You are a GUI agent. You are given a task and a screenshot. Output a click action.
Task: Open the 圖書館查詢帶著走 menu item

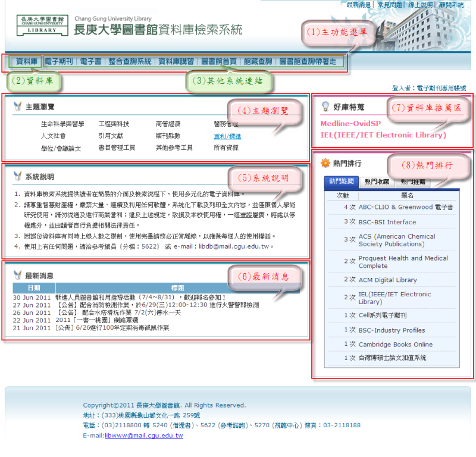coord(308,62)
